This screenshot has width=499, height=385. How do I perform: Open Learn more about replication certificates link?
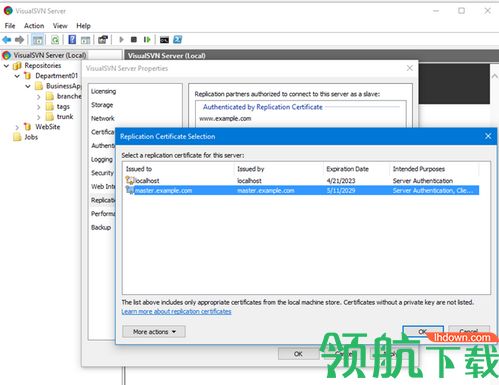pyautogui.click(x=176, y=311)
